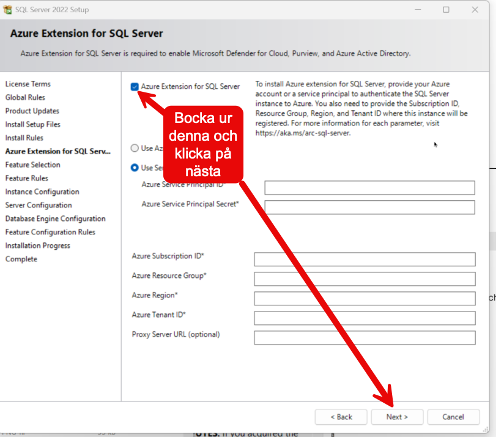Select License Terms in the step list
Viewport: 504px width, 437px height.
point(28,84)
